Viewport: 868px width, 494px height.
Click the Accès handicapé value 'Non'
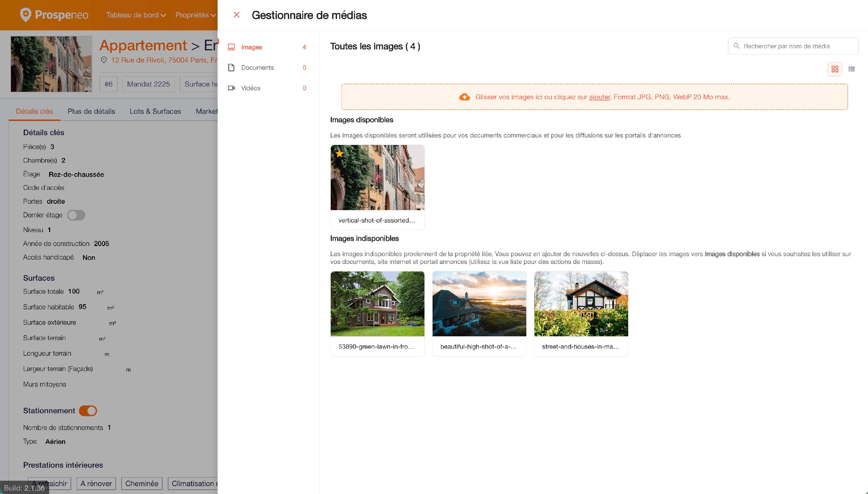tap(89, 258)
